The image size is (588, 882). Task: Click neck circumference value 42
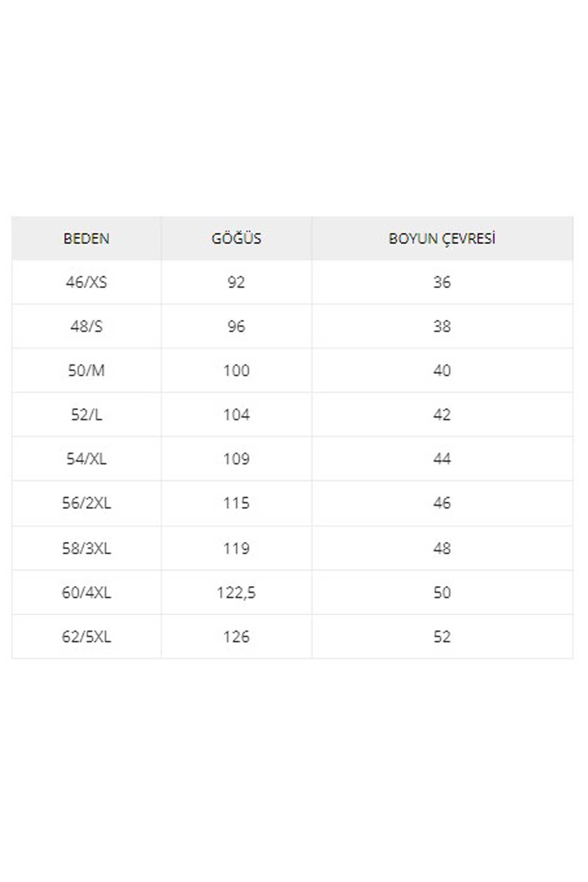click(442, 415)
